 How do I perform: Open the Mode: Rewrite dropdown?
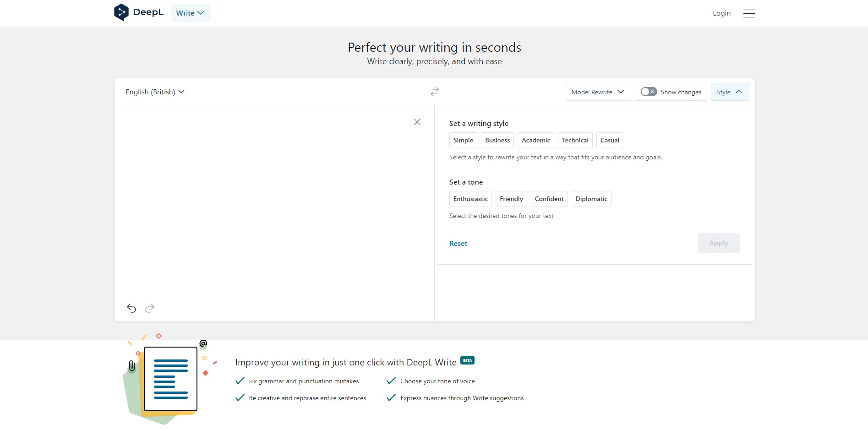pyautogui.click(x=598, y=92)
